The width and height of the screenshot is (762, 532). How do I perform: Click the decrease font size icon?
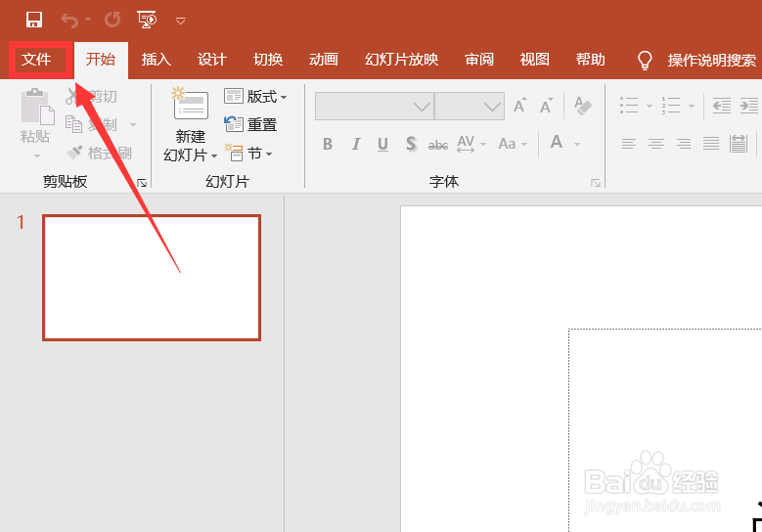(x=546, y=106)
